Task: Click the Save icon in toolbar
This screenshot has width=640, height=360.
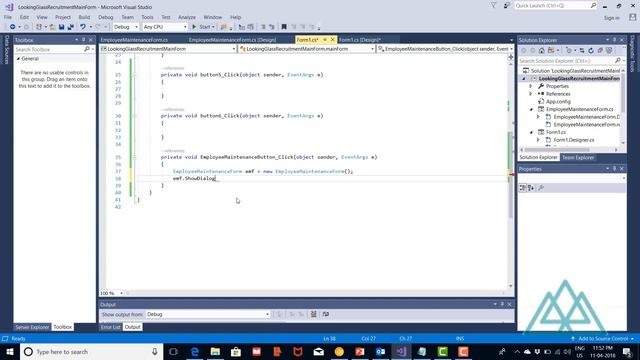Action: click(x=62, y=27)
